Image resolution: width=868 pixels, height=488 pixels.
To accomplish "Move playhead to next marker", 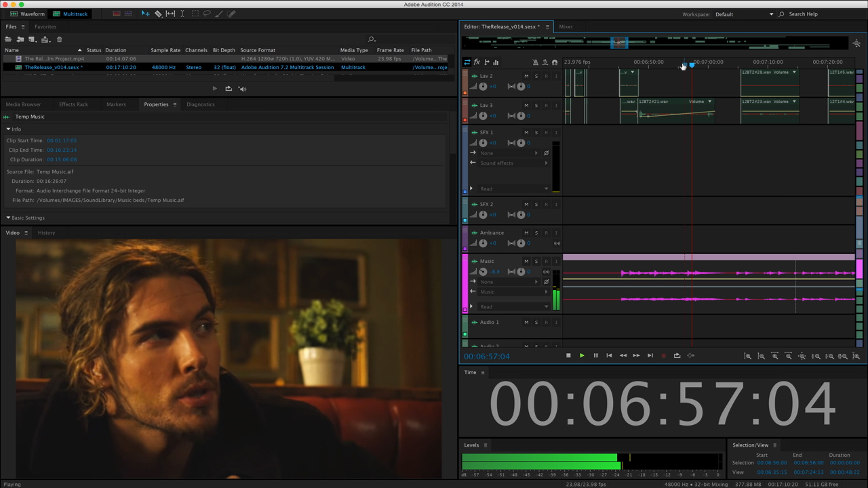I will 650,356.
